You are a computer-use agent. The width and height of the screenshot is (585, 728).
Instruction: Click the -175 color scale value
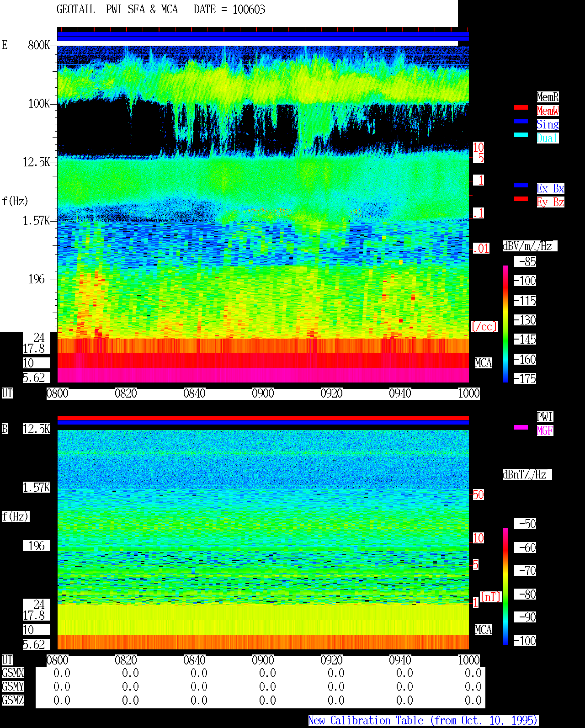pyautogui.click(x=526, y=378)
